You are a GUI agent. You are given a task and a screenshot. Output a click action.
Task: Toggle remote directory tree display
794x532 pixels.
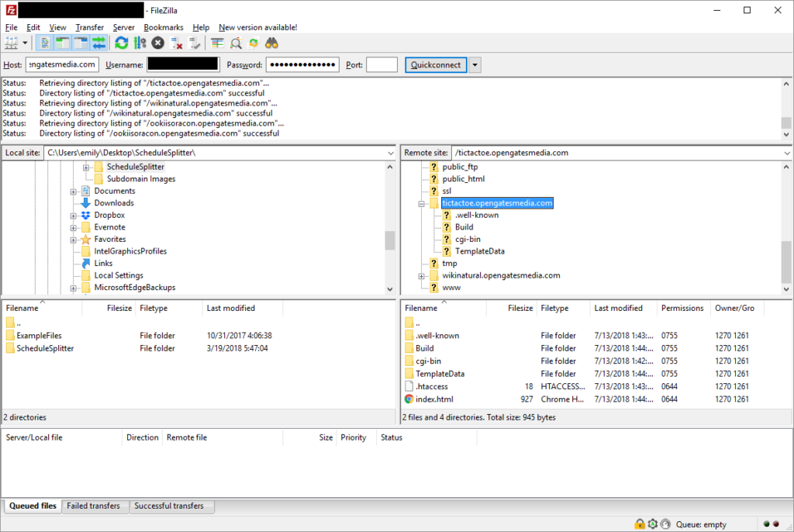(x=81, y=43)
